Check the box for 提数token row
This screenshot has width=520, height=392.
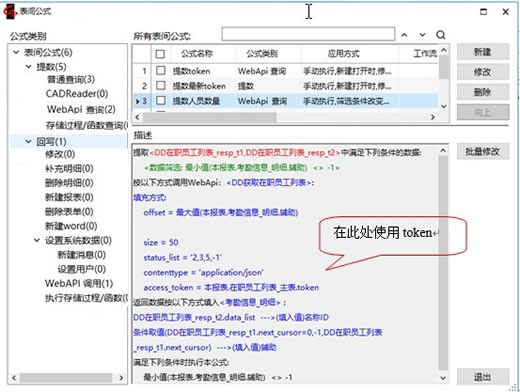point(161,70)
